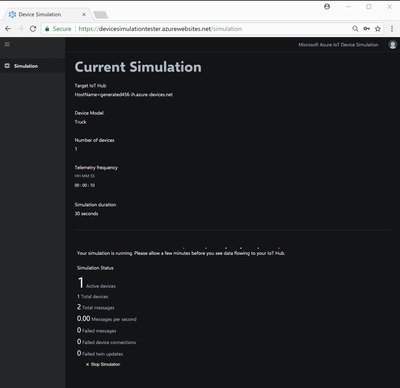
Task: Select the Simulation sidebar item
Action: tap(32, 66)
